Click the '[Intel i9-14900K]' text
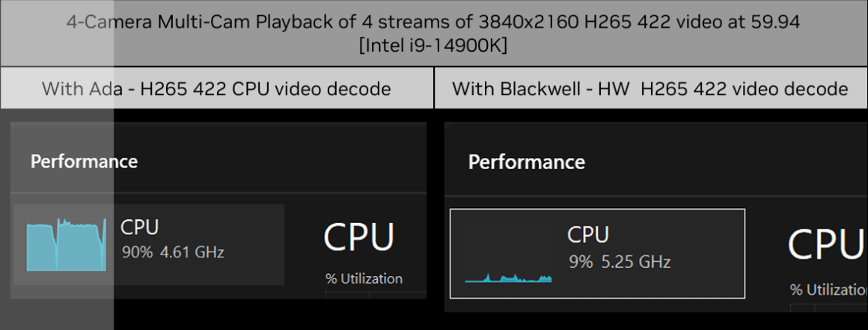 pyautogui.click(x=433, y=46)
